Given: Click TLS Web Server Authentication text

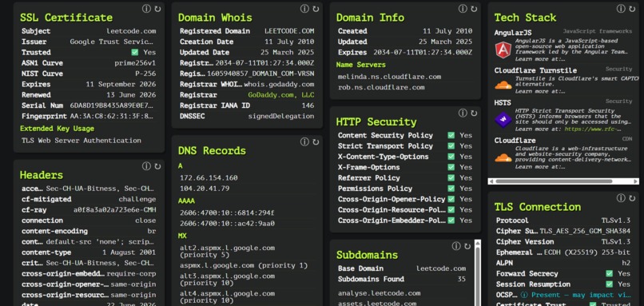Looking at the screenshot, I should pos(81,141).
